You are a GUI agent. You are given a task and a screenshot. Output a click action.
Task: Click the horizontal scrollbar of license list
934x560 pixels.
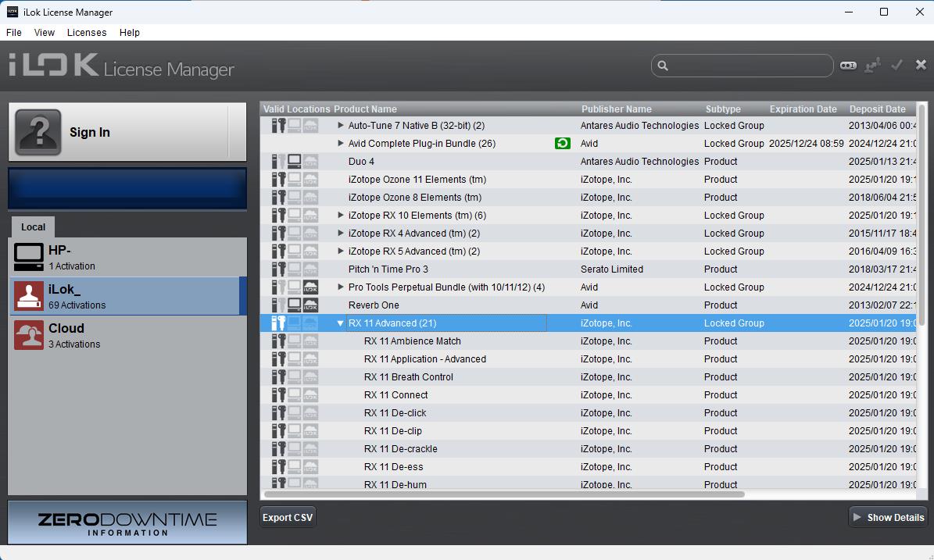click(x=504, y=494)
